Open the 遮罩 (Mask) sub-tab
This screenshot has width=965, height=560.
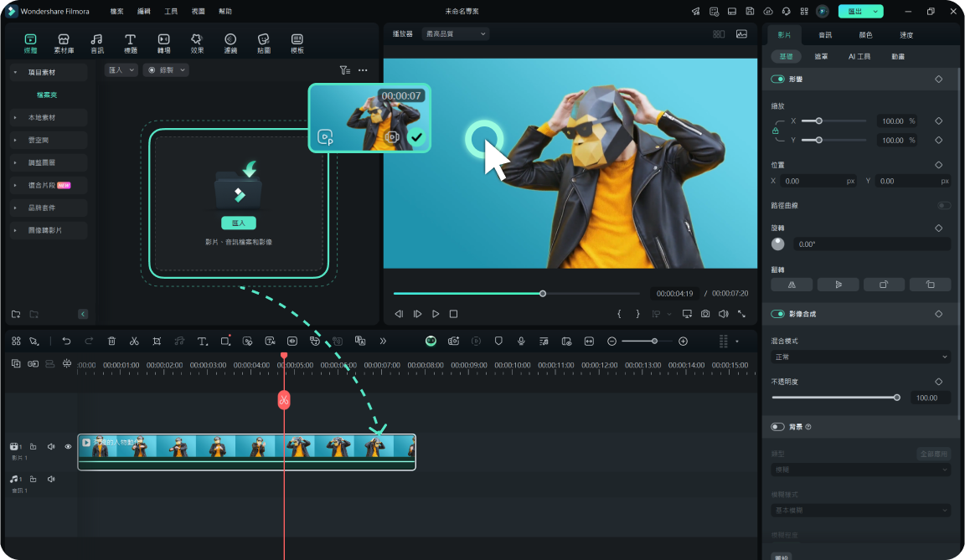click(821, 57)
